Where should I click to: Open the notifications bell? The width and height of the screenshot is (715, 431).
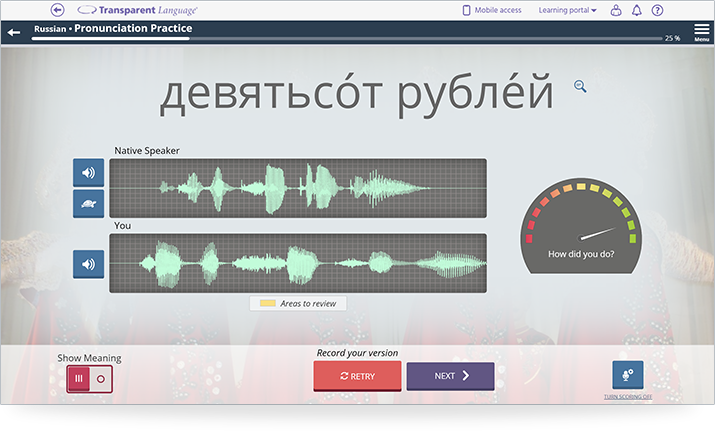point(637,10)
